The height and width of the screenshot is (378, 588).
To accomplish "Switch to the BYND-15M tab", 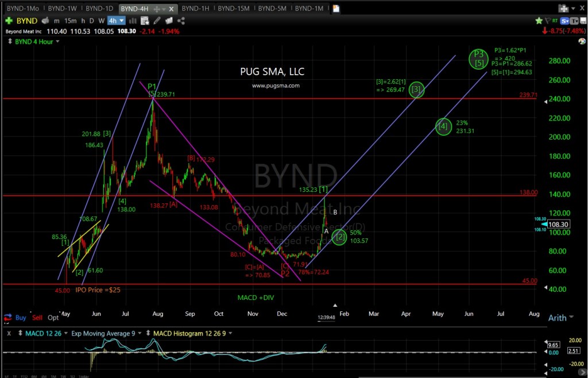I will tap(234, 8).
